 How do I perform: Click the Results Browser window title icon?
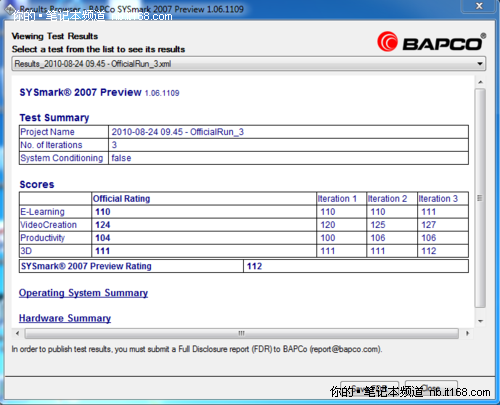coord(10,9)
